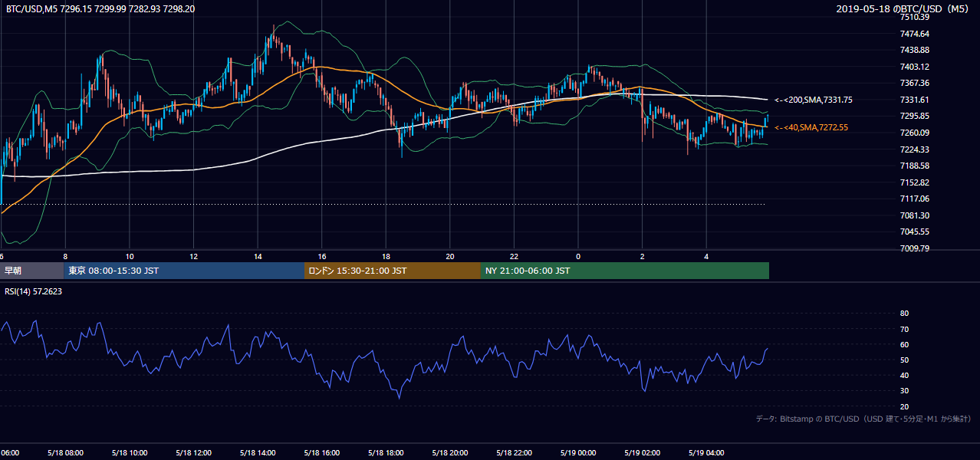
Task: Click the 5/19 04:00 time label
Action: (705, 453)
